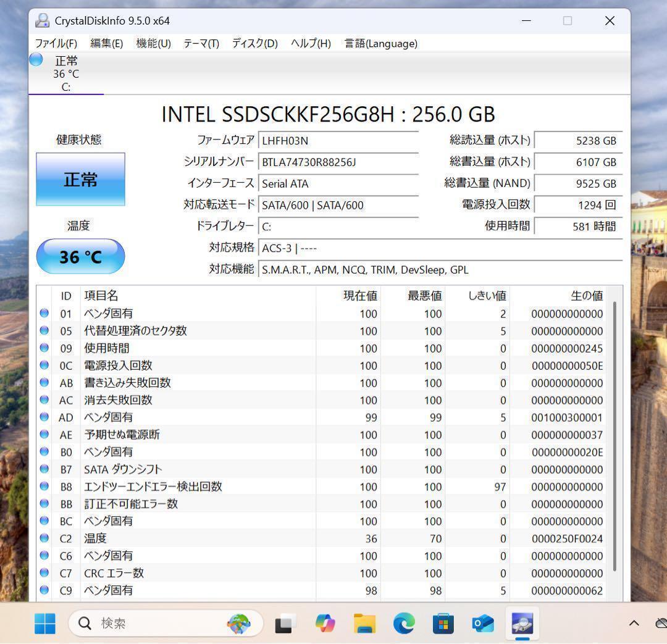
Task: Click the ID column header
Action: point(66,296)
